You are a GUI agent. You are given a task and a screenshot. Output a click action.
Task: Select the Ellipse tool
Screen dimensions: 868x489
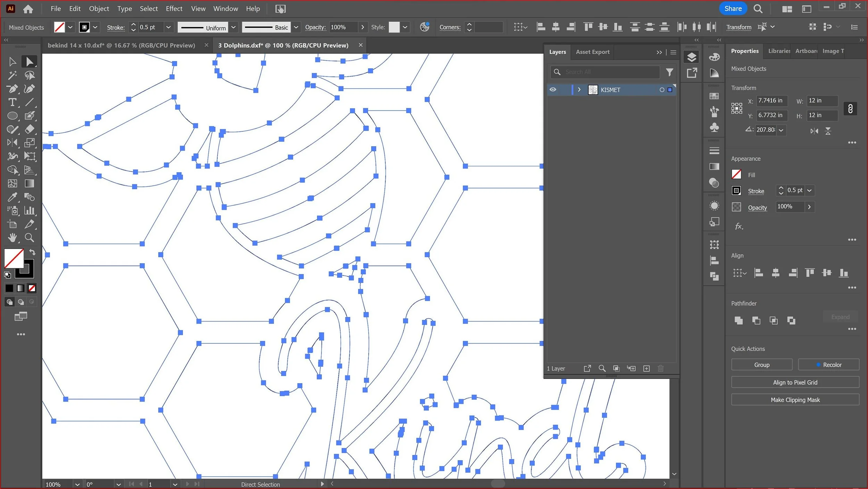(12, 116)
